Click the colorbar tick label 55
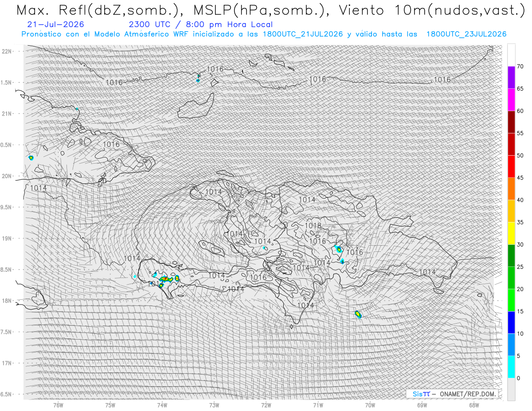This screenshot has height=411, width=532. tap(520, 133)
